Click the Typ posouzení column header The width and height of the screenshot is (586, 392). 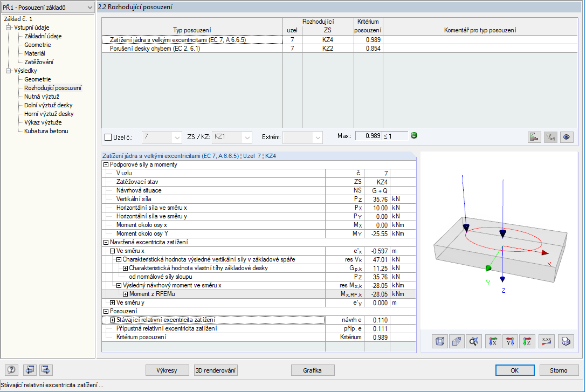(192, 26)
